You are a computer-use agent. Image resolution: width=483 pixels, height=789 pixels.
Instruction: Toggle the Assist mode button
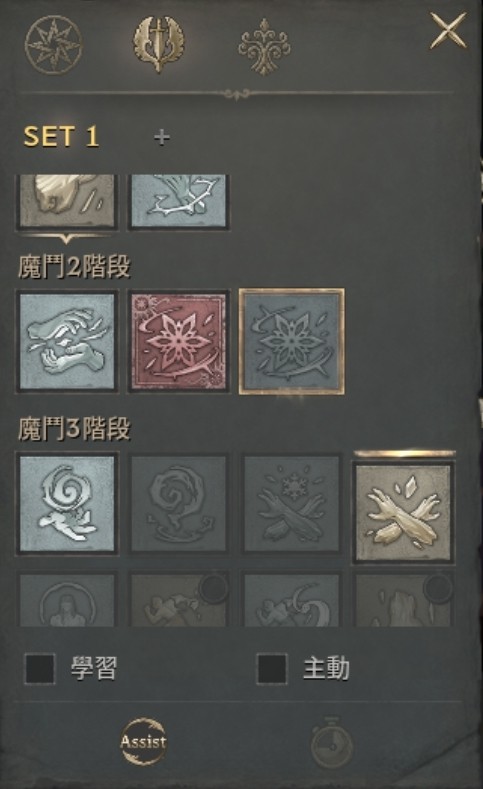(x=143, y=742)
